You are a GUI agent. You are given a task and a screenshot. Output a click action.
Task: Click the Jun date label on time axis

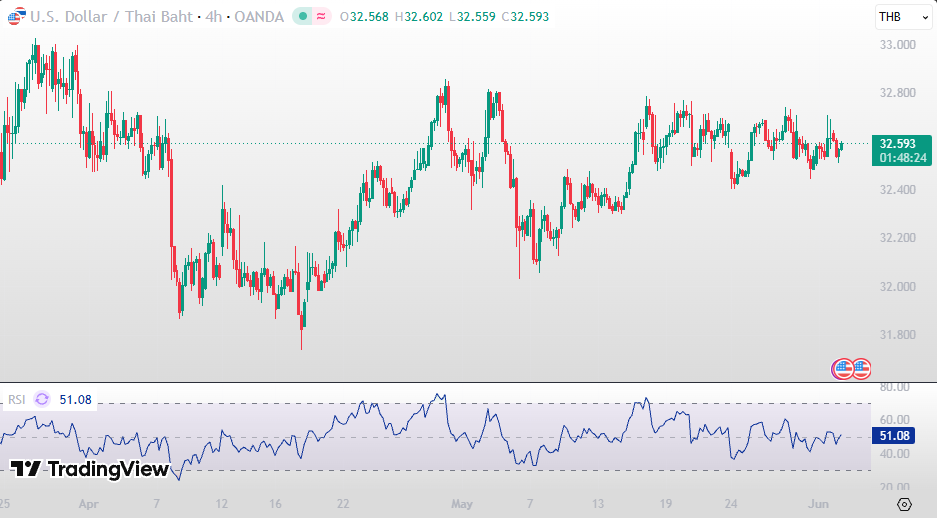818,504
